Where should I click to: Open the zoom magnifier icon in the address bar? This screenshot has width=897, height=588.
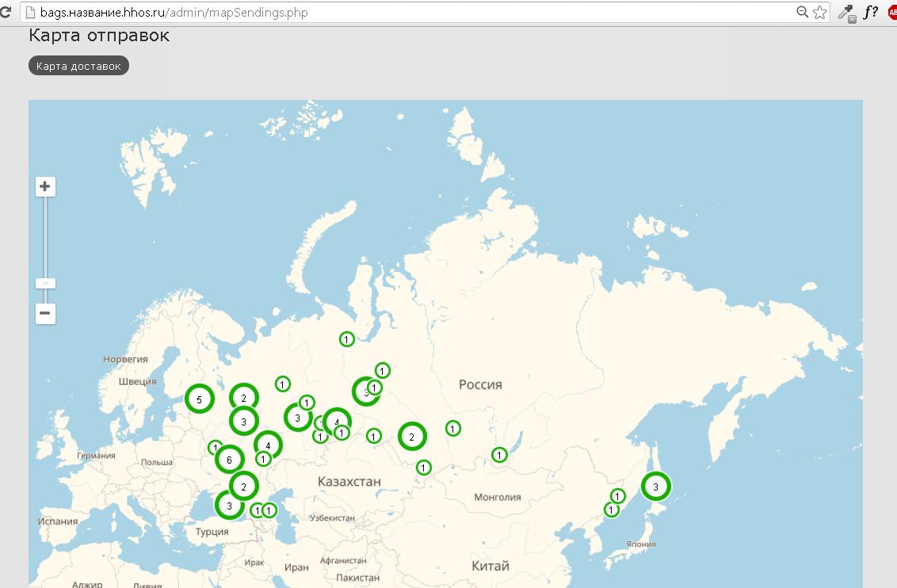coord(803,12)
